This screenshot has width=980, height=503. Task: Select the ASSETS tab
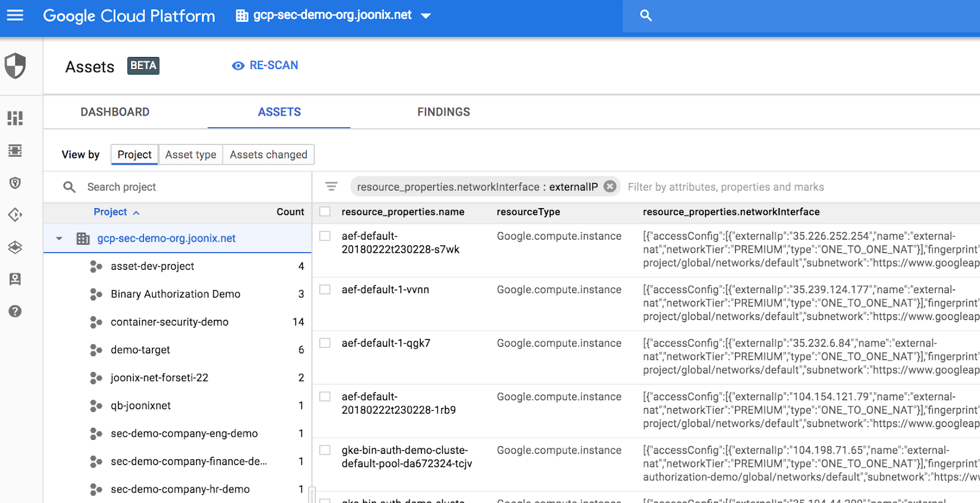279,112
